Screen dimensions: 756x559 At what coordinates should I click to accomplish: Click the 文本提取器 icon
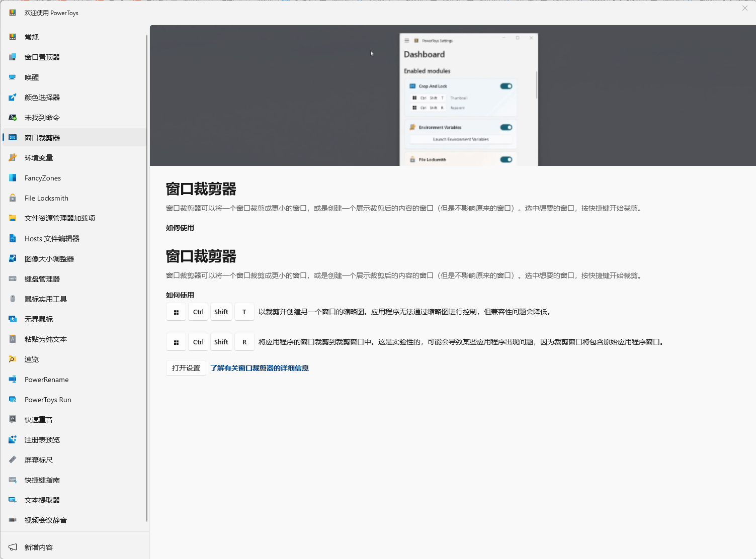13,500
